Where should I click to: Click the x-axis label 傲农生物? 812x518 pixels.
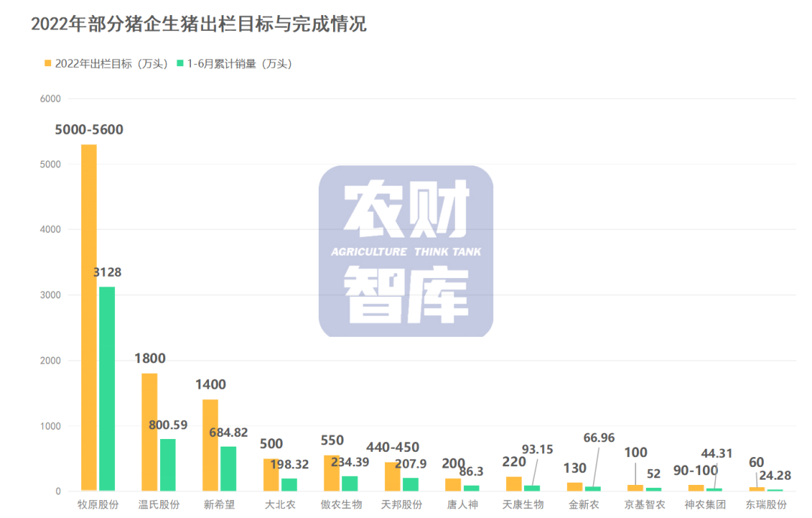341,504
